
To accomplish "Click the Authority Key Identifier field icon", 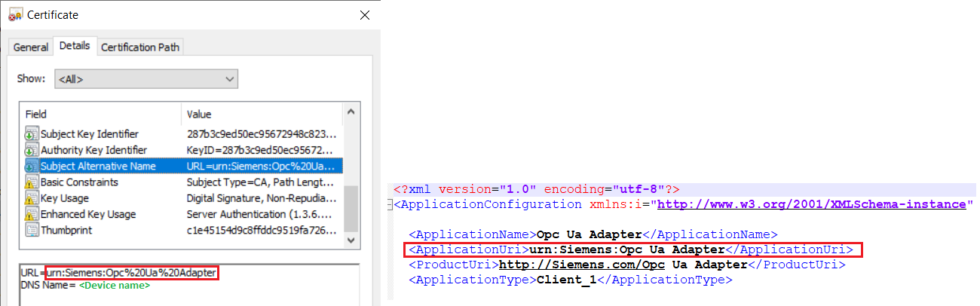I will [32, 150].
